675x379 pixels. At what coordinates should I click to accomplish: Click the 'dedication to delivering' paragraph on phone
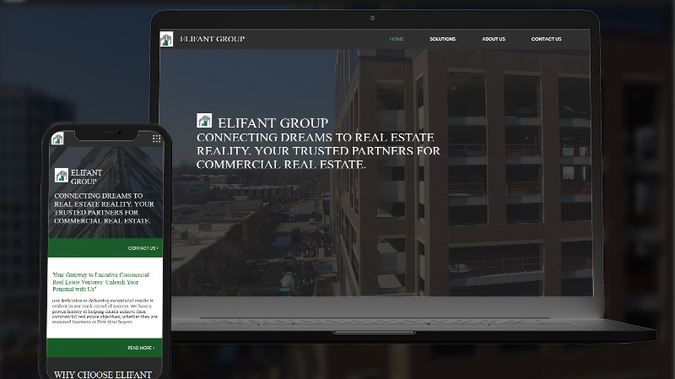pos(105,311)
